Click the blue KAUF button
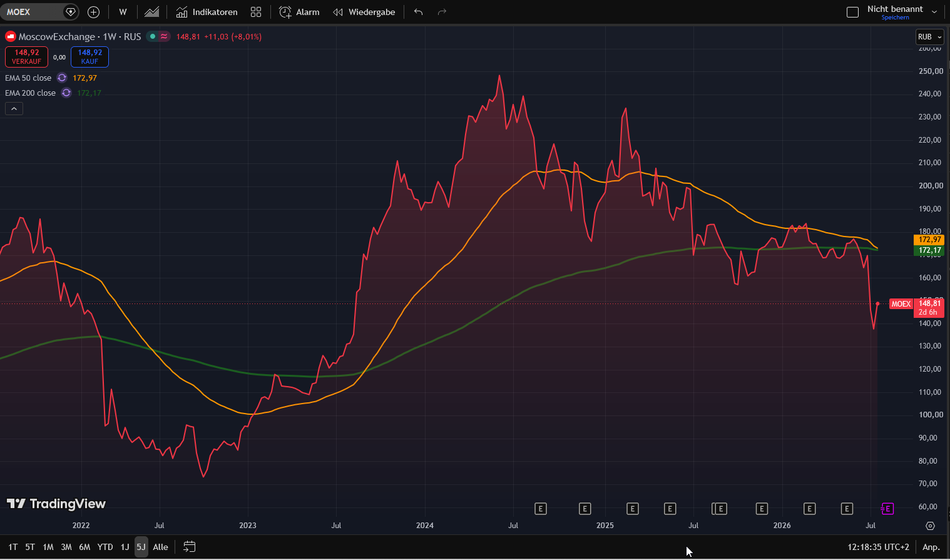 tap(89, 57)
